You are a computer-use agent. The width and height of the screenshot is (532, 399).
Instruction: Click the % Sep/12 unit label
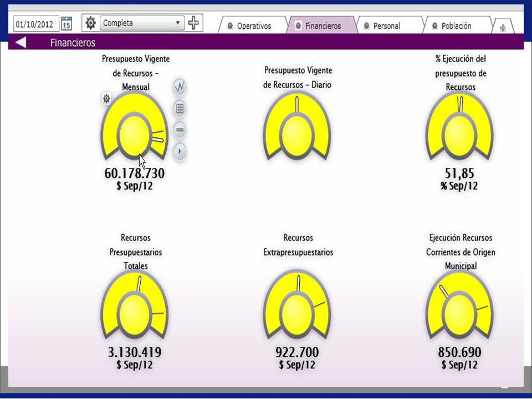[x=459, y=186]
